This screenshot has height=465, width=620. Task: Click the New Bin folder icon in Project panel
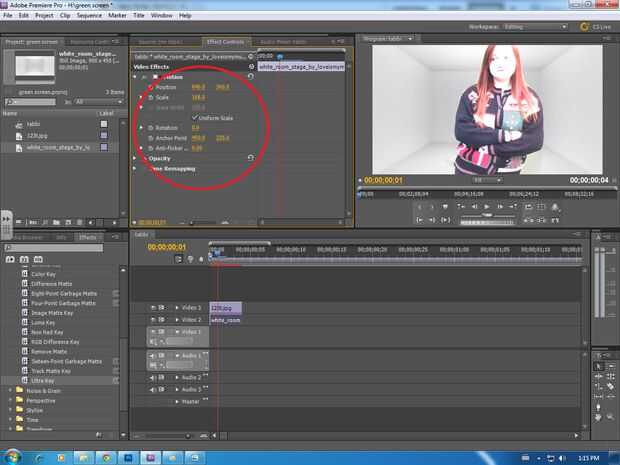pos(57,222)
